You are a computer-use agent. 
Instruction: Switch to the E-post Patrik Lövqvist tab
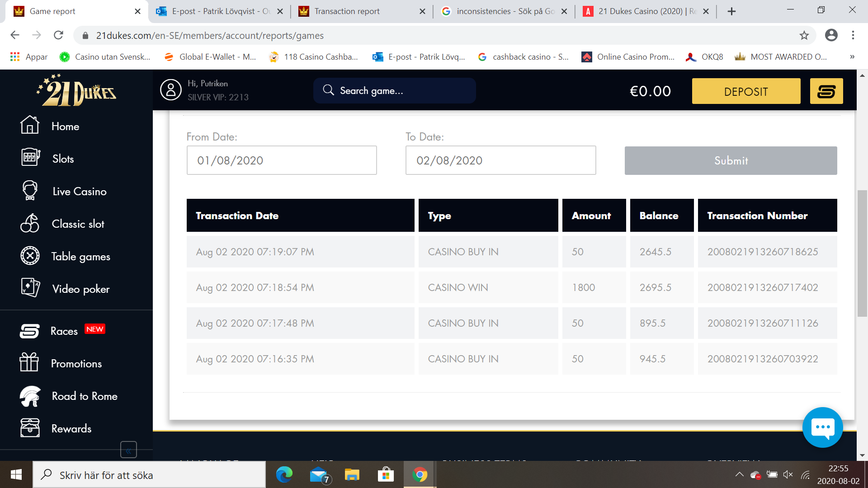(x=220, y=11)
